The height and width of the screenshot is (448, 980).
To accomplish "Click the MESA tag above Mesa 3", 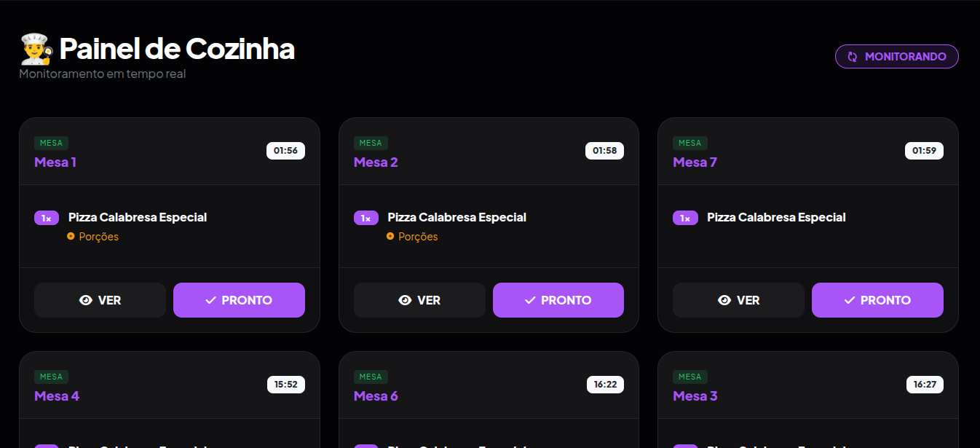I will (x=689, y=377).
